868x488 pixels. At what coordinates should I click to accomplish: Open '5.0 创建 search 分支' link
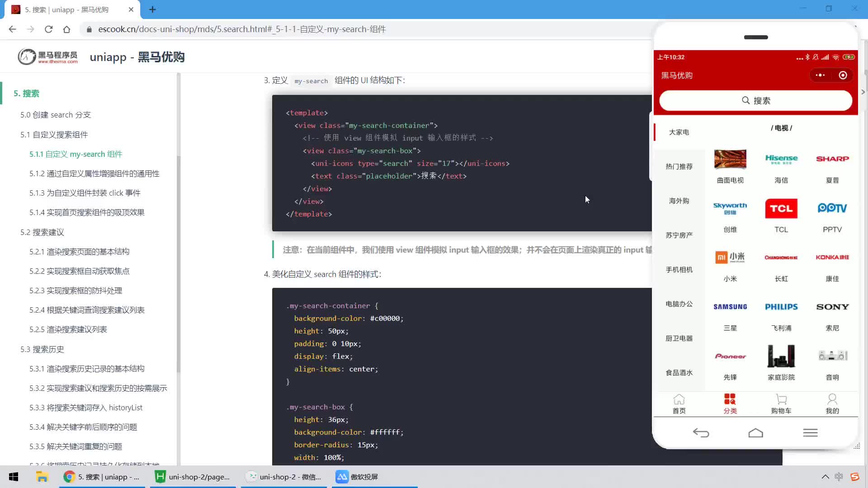pos(56,115)
